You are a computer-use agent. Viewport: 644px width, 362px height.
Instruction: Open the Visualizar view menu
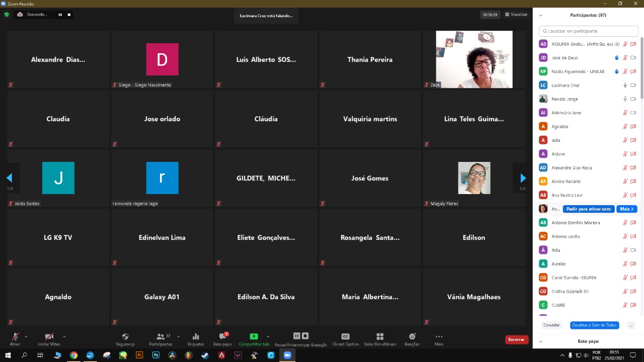tap(517, 15)
